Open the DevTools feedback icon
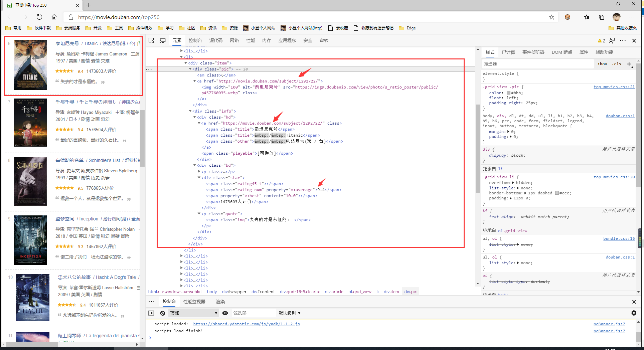 point(612,40)
